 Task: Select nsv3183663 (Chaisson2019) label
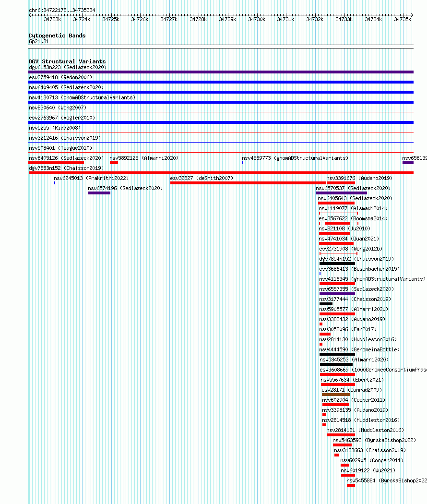click(370, 450)
